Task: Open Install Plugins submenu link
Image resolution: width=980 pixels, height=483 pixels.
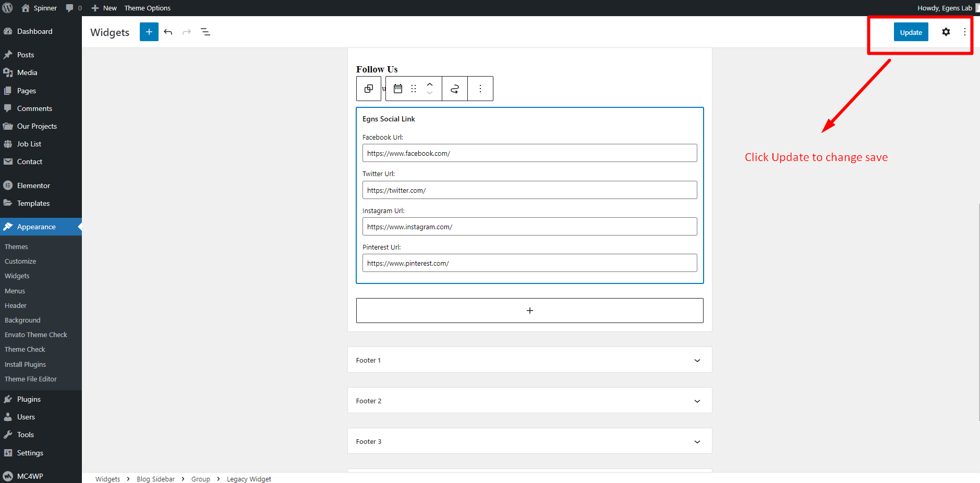Action: tap(25, 364)
